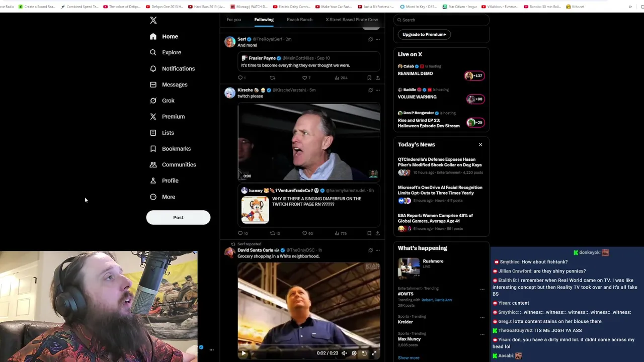Image resolution: width=644 pixels, height=362 pixels.
Task: Click the Lists icon in sidebar
Action: (x=153, y=133)
